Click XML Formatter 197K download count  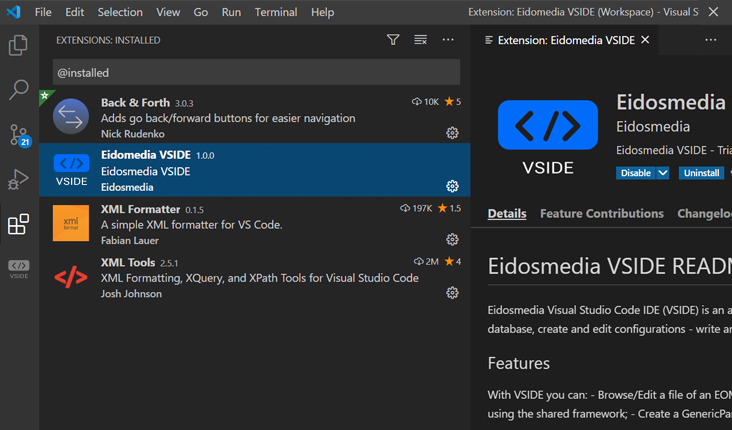pos(416,208)
